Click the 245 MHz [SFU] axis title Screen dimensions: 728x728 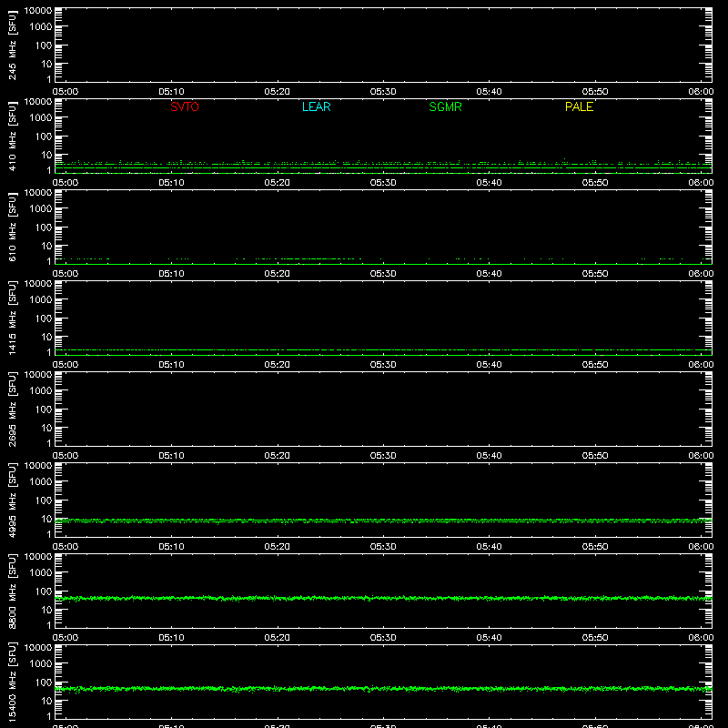(12, 45)
